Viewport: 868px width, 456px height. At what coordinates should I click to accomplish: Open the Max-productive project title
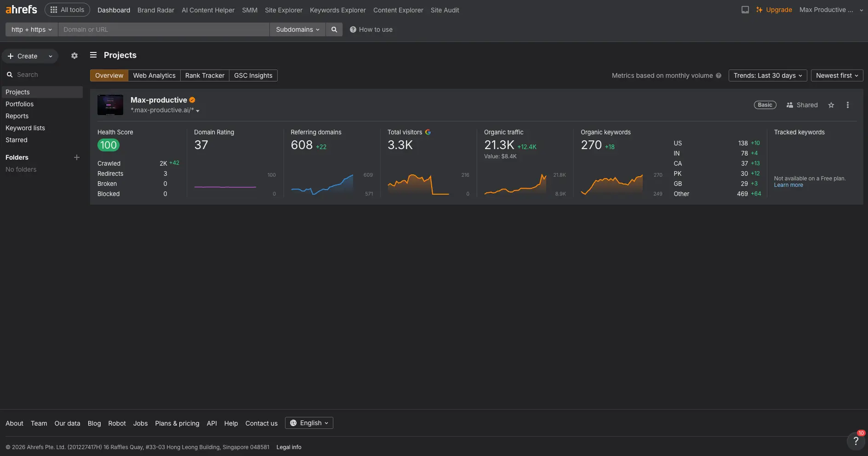pos(159,100)
